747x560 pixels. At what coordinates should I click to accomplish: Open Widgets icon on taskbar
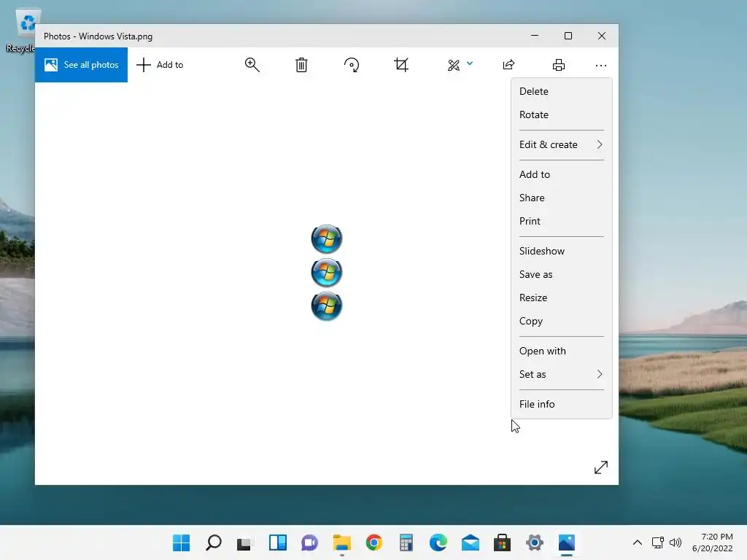278,542
